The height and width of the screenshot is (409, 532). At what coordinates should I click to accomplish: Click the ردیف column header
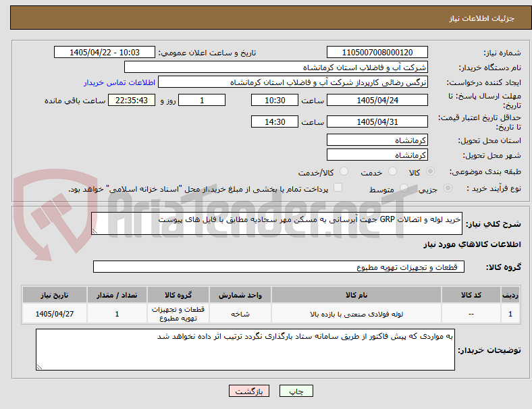tap(510, 295)
